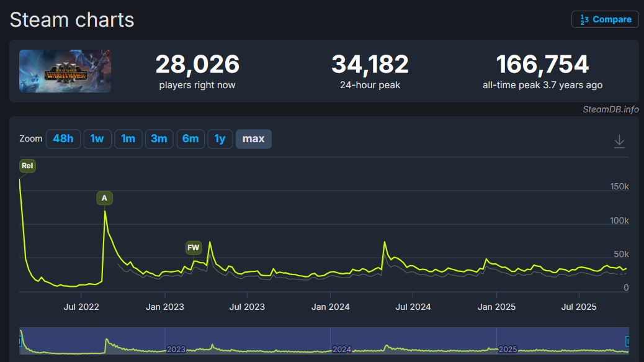The width and height of the screenshot is (644, 362).
Task: Click the 100k y-axis label
Action: (619, 220)
